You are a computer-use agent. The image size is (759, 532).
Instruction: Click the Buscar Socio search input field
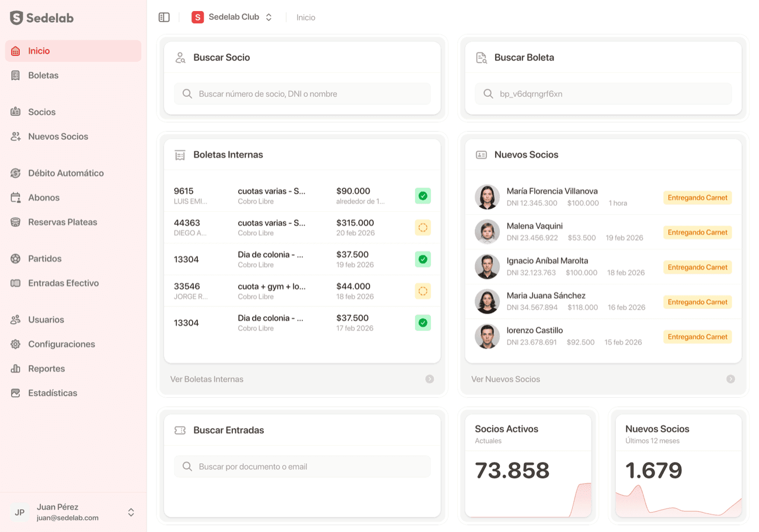click(x=302, y=93)
